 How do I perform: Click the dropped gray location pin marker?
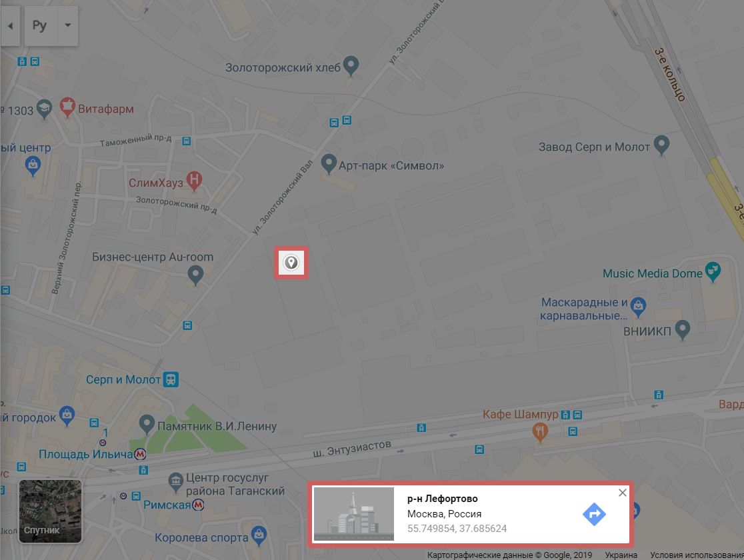pos(291,263)
